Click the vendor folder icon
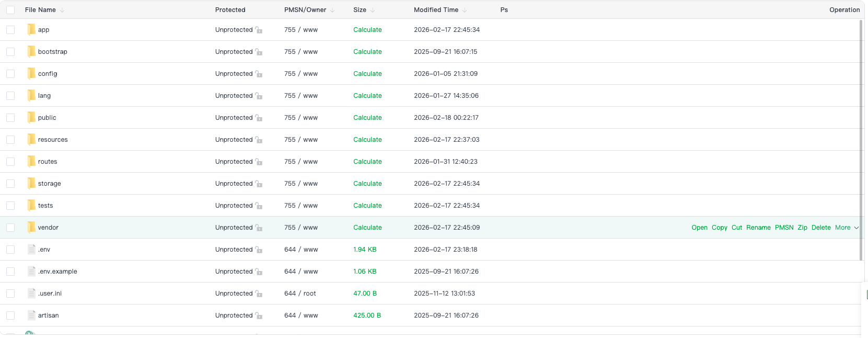This screenshot has width=868, height=338. tap(31, 228)
